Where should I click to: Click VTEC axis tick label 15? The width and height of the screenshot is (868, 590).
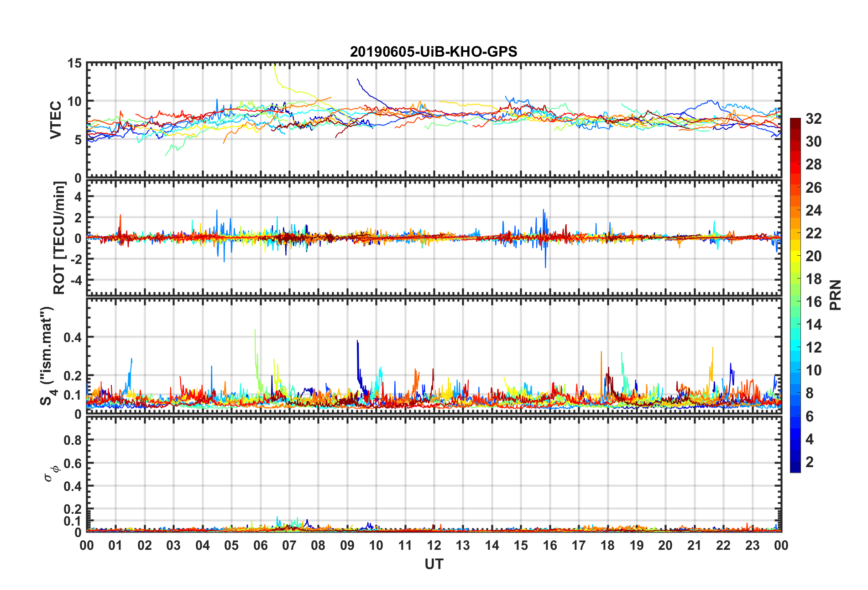(74, 63)
